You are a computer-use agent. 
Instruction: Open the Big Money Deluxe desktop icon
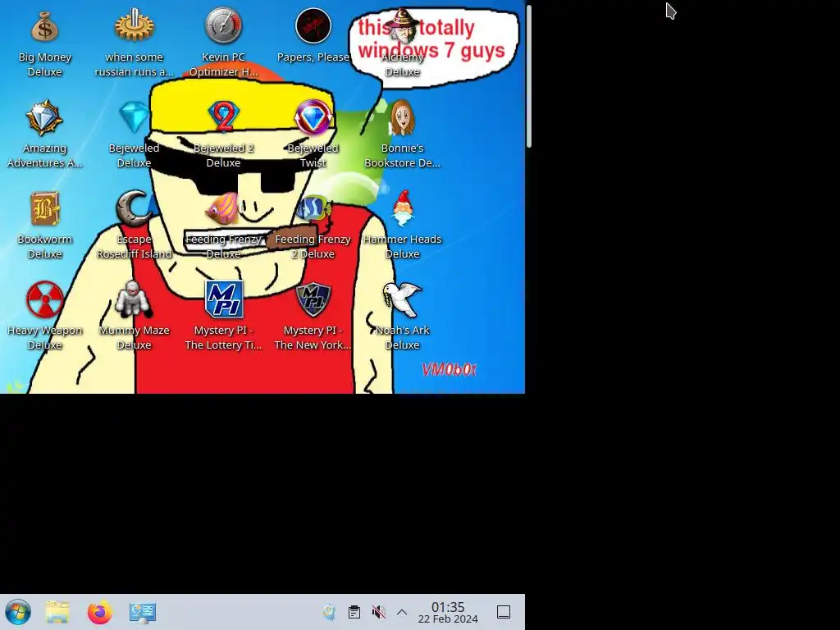(x=44, y=27)
